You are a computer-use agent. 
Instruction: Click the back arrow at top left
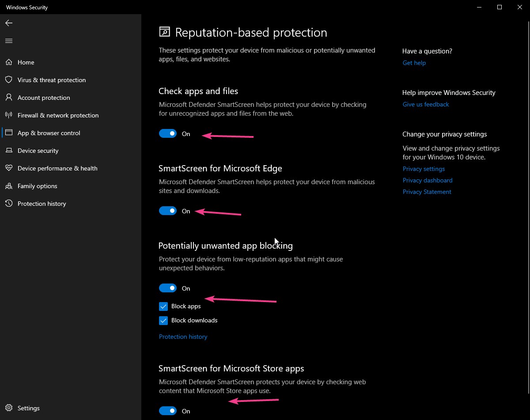8,23
